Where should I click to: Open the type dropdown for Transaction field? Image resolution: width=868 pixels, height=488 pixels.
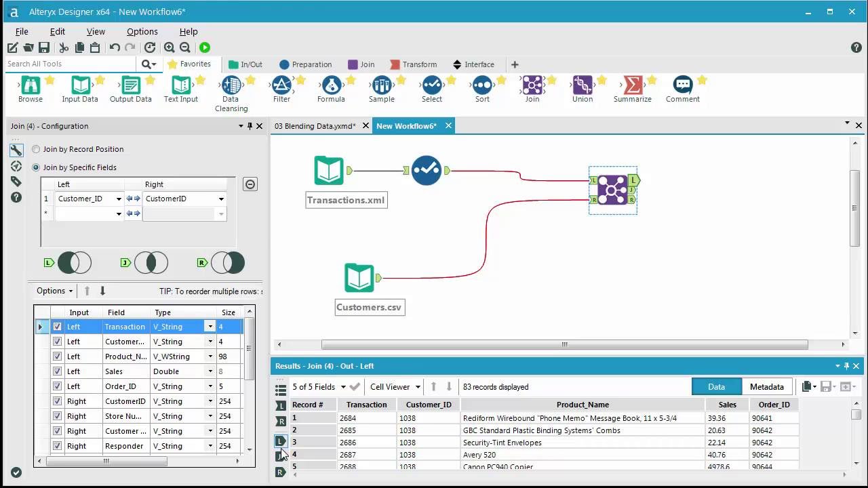click(x=210, y=327)
